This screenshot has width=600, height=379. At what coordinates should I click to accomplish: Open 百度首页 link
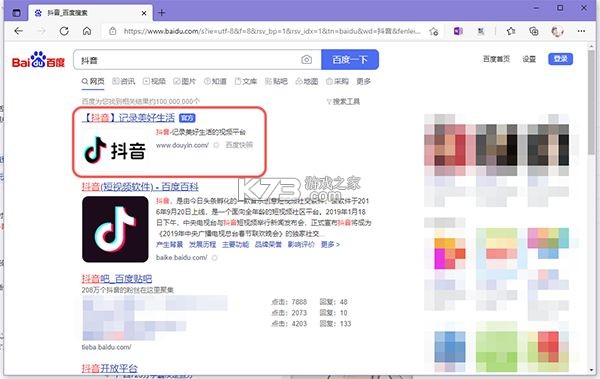tap(496, 59)
